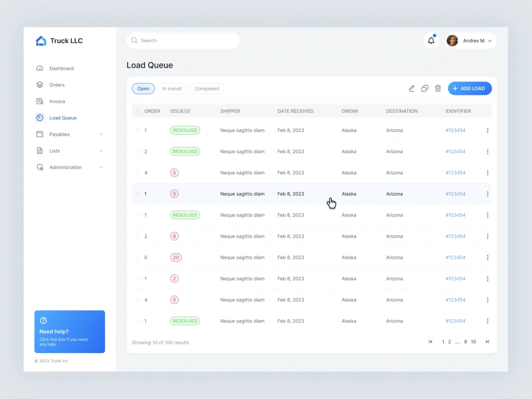Click the 'Showing 10 of 100 results' text
532x399 pixels.
(160, 342)
